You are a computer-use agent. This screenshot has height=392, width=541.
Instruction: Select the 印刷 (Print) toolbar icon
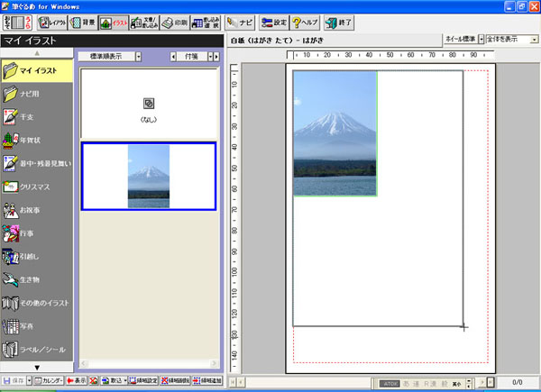pos(175,21)
